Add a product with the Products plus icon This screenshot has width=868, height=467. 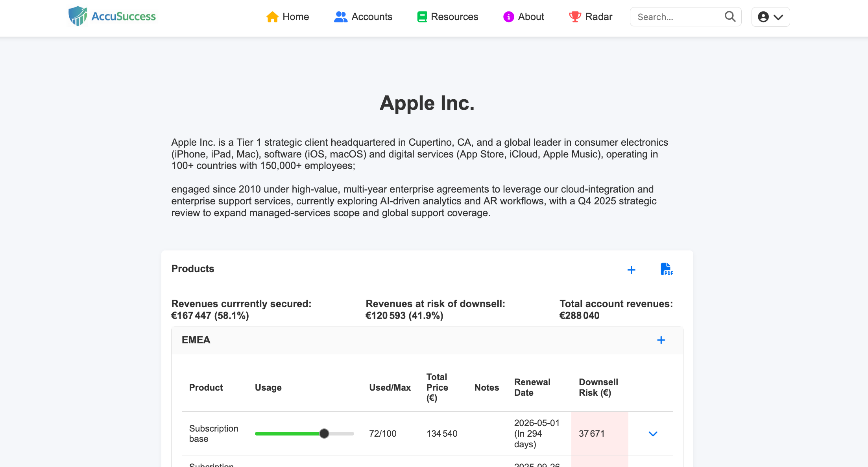tap(631, 270)
